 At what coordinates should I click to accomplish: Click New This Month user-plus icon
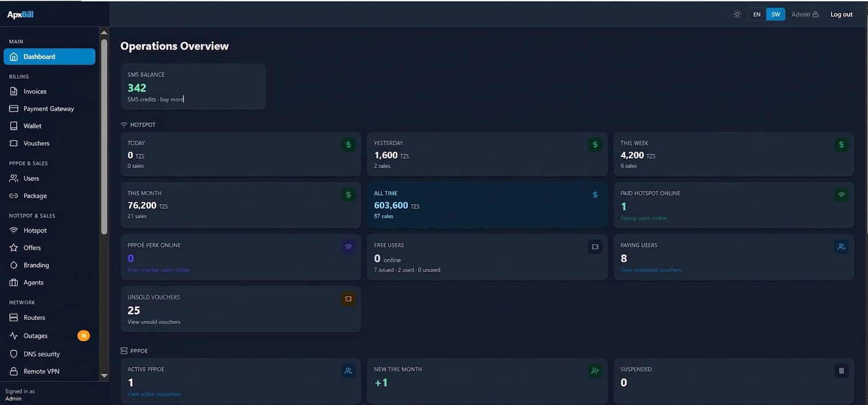[595, 371]
